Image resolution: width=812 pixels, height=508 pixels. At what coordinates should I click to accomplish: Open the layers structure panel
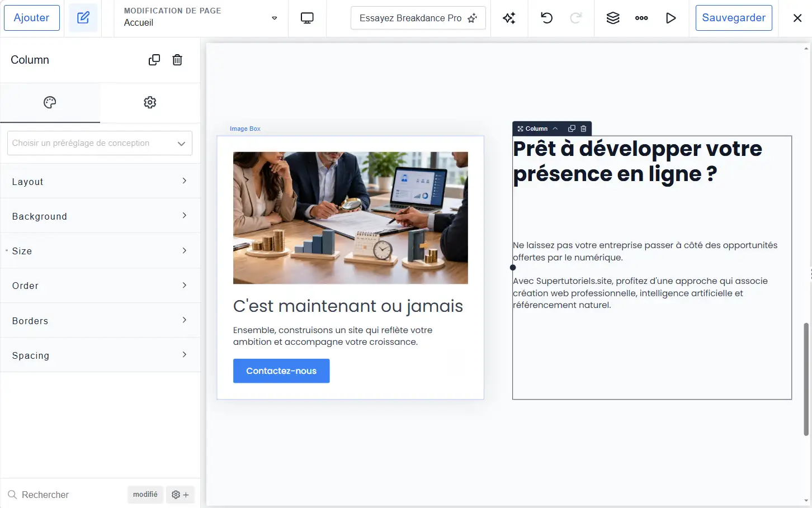[613, 18]
